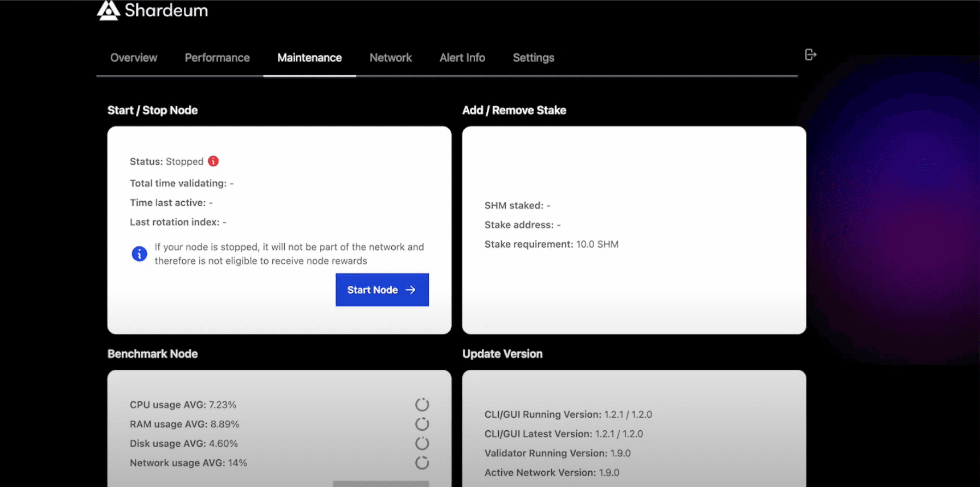Switch to the Overview tab
The width and height of the screenshot is (980, 487).
(x=134, y=58)
